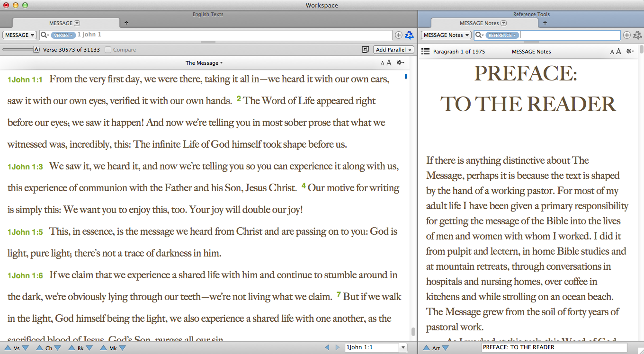644x354 pixels.
Task: Go to next verse with Vs down arrow
Action: click(26, 348)
